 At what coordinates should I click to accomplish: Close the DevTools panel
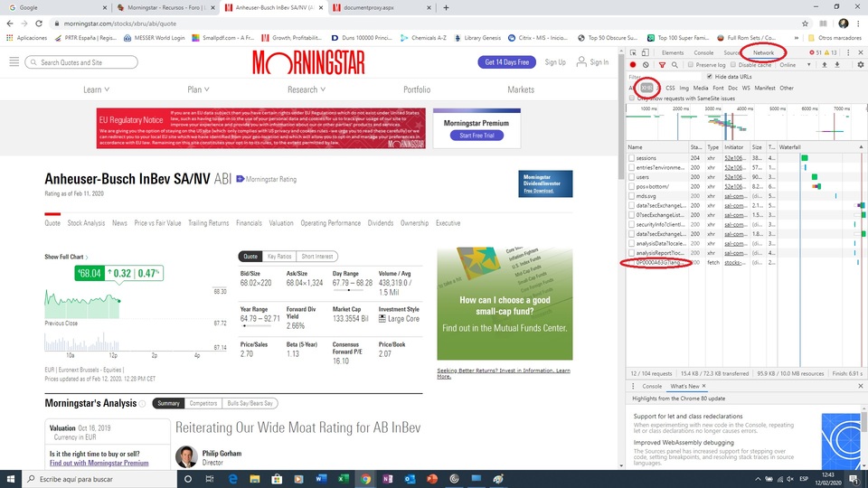[860, 52]
